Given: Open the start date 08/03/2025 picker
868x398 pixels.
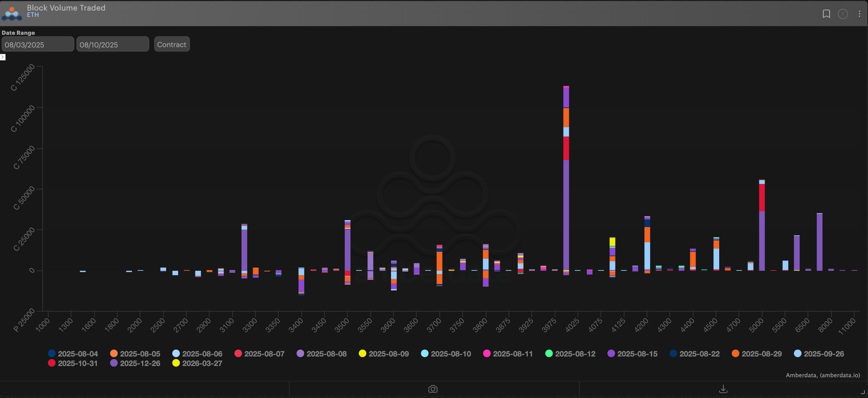Looking at the screenshot, I should (x=38, y=45).
